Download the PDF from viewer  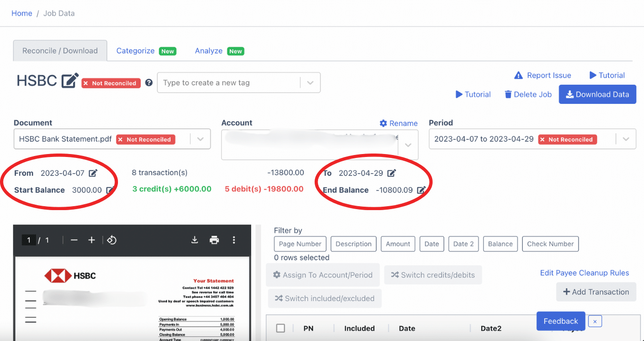point(195,240)
